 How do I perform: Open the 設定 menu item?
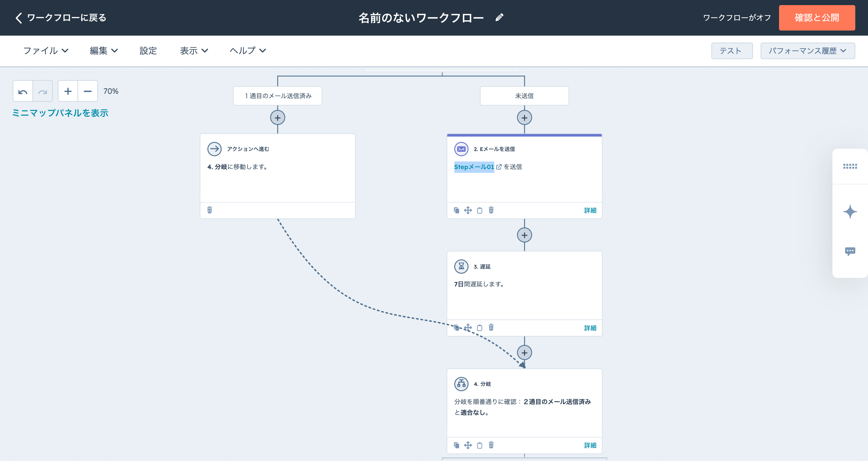coord(148,51)
